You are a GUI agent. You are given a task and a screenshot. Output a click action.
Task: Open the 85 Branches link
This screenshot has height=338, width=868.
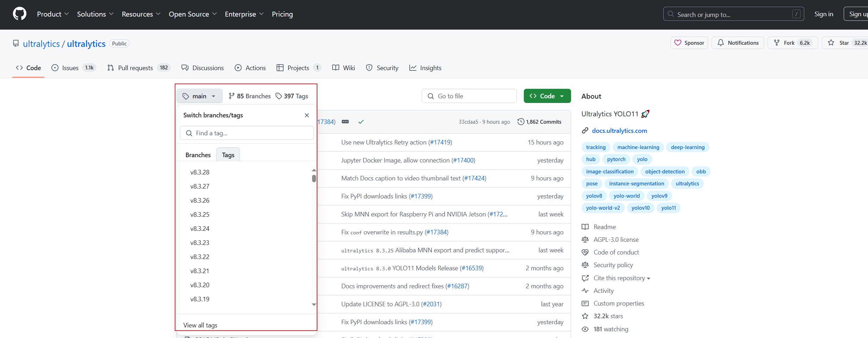coord(250,96)
